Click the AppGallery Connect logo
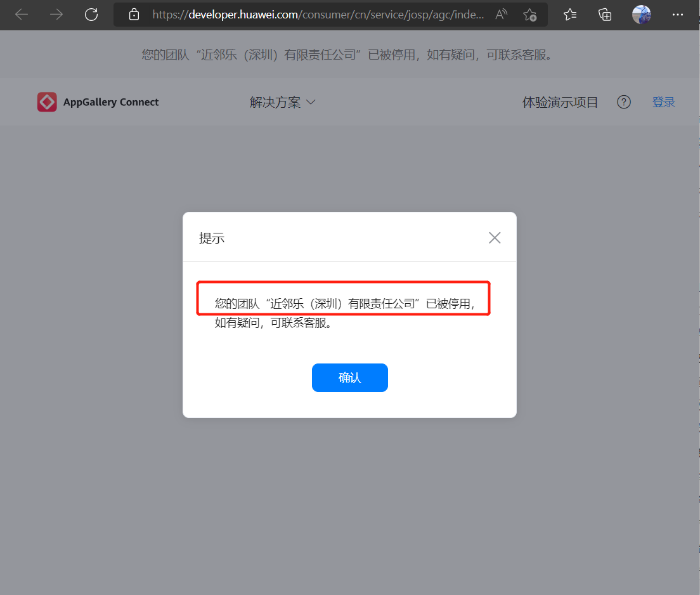Image resolution: width=700 pixels, height=595 pixels. pyautogui.click(x=47, y=102)
